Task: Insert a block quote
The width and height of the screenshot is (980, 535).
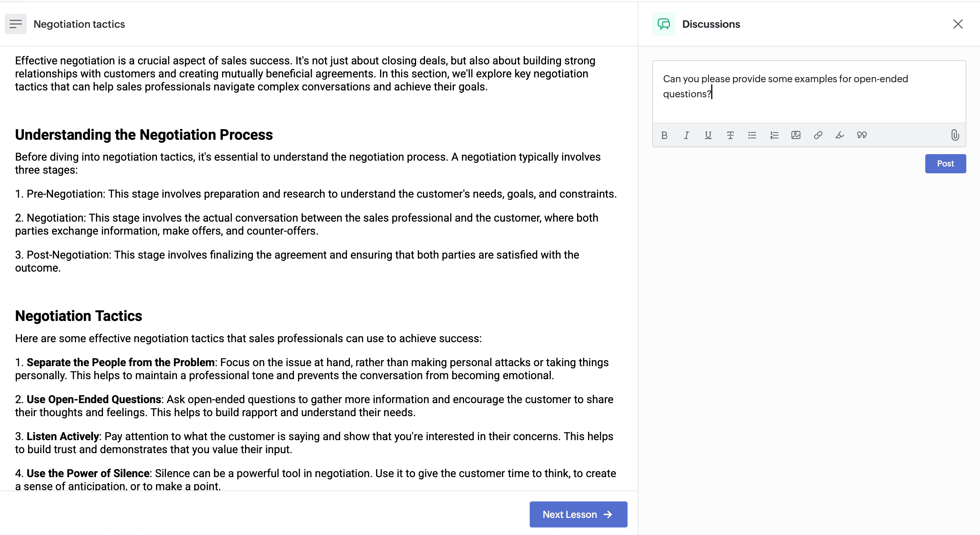Action: coord(862,135)
